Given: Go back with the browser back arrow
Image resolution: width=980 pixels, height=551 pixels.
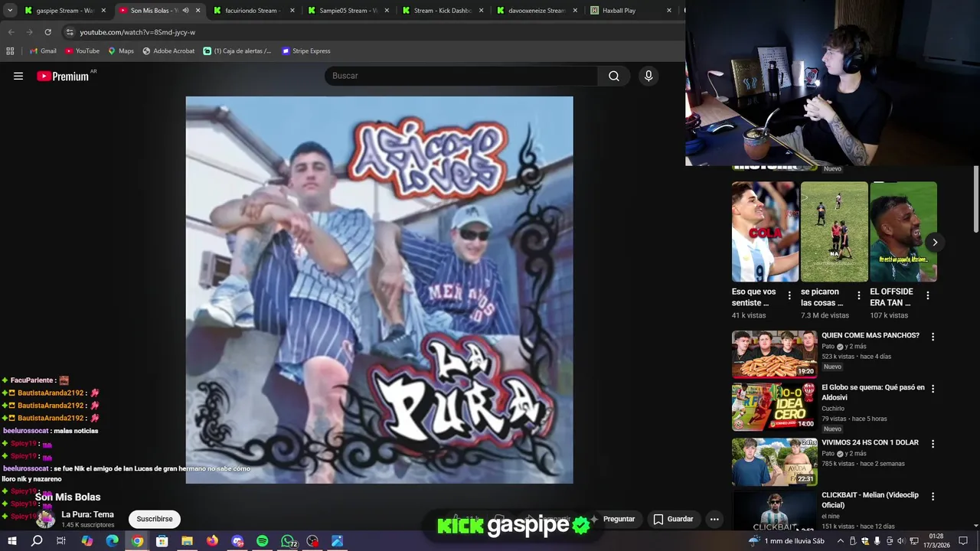Looking at the screenshot, I should 11,32.
